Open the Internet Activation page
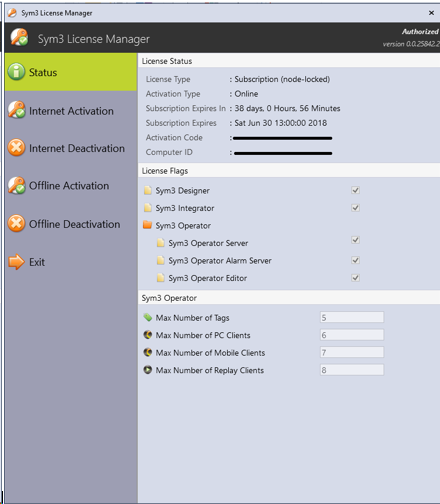 tap(71, 110)
